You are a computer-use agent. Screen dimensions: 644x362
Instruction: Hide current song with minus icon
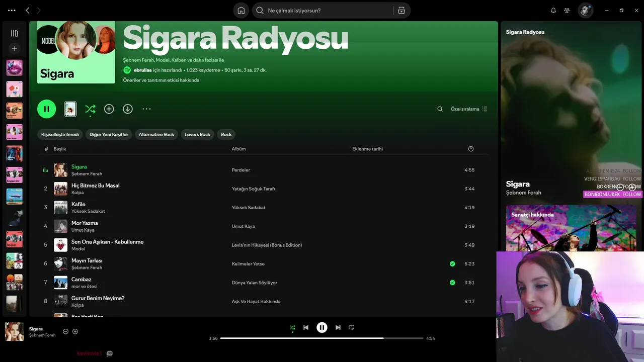coord(65,331)
